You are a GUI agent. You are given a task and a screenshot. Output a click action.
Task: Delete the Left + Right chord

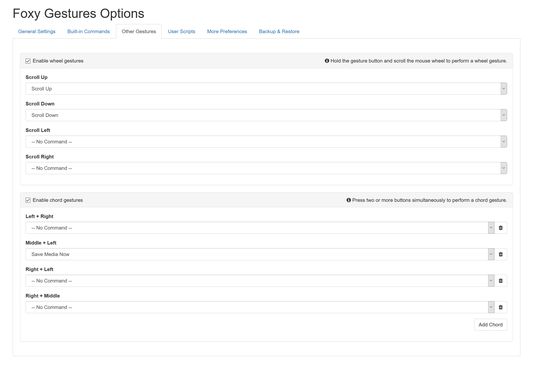coord(500,228)
